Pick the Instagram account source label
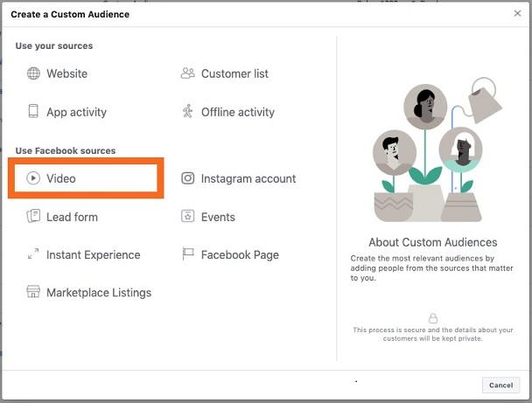The height and width of the screenshot is (403, 532). [x=248, y=178]
